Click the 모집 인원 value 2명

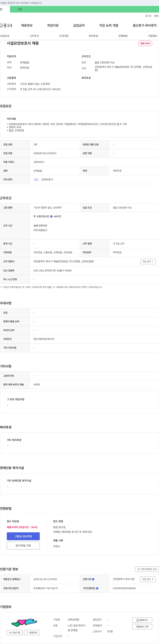pyautogui.click(x=35, y=145)
